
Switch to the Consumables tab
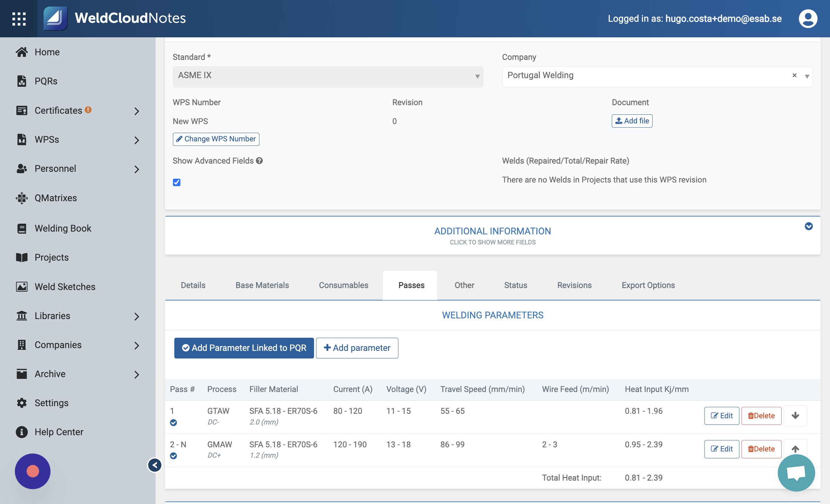point(343,285)
